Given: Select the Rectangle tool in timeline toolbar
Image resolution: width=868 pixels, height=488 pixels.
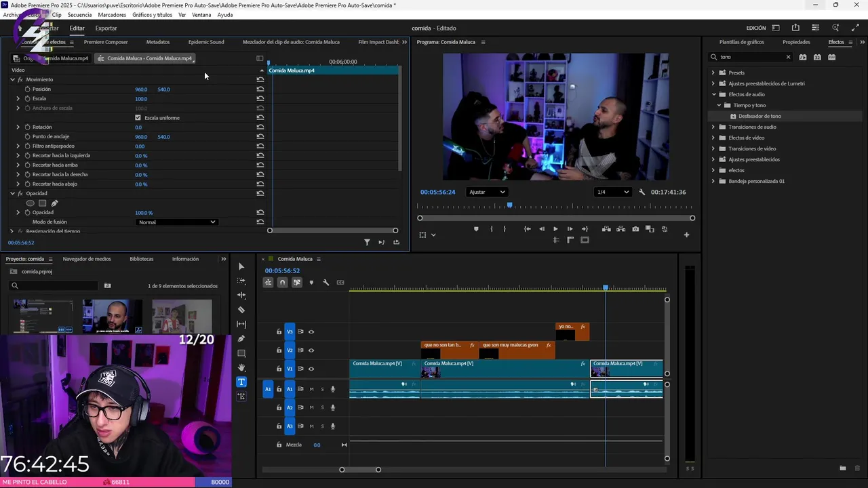Looking at the screenshot, I should [241, 353].
